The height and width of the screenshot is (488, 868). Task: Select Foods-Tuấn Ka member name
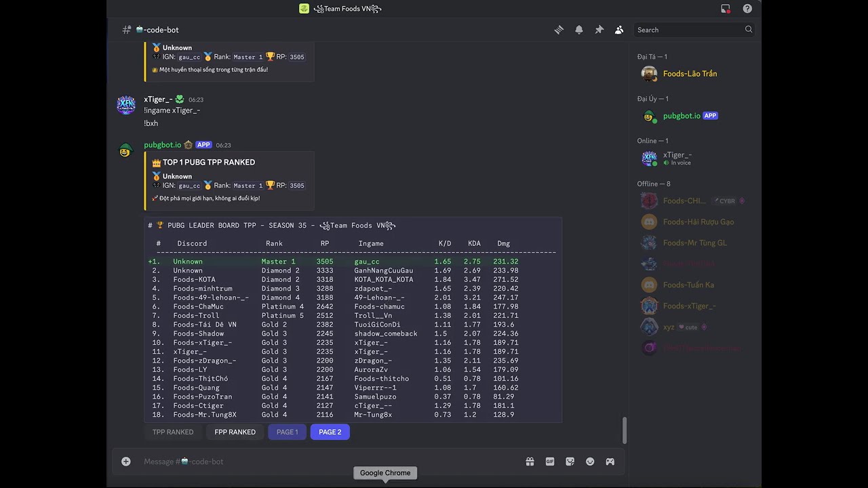click(688, 285)
